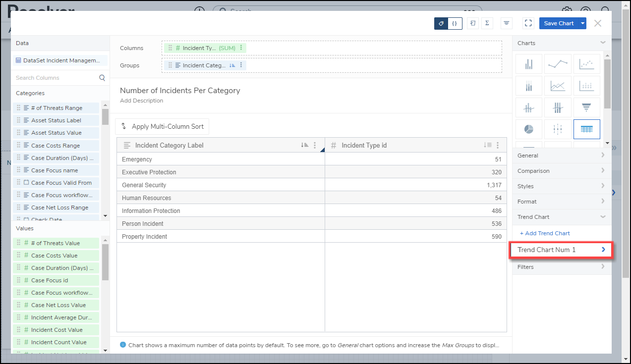This screenshot has height=364, width=631.
Task: Click the Apply Multi-Column Sort button
Action: click(x=162, y=126)
